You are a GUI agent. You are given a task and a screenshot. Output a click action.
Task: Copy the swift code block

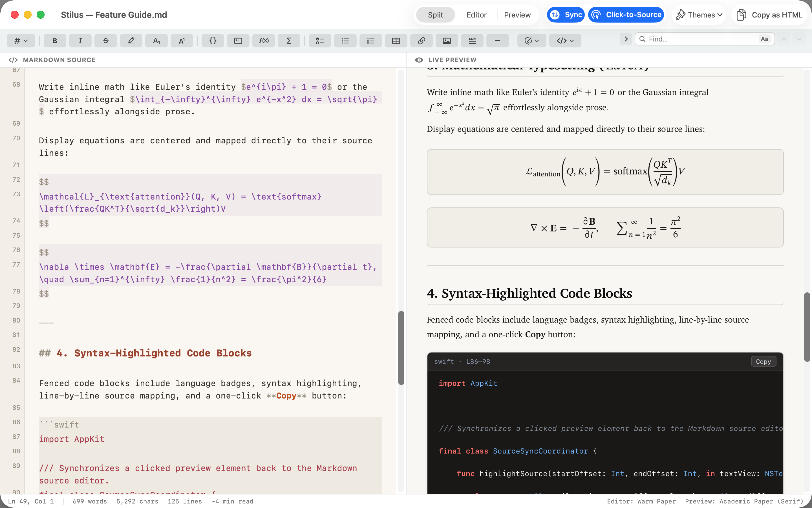pyautogui.click(x=763, y=362)
